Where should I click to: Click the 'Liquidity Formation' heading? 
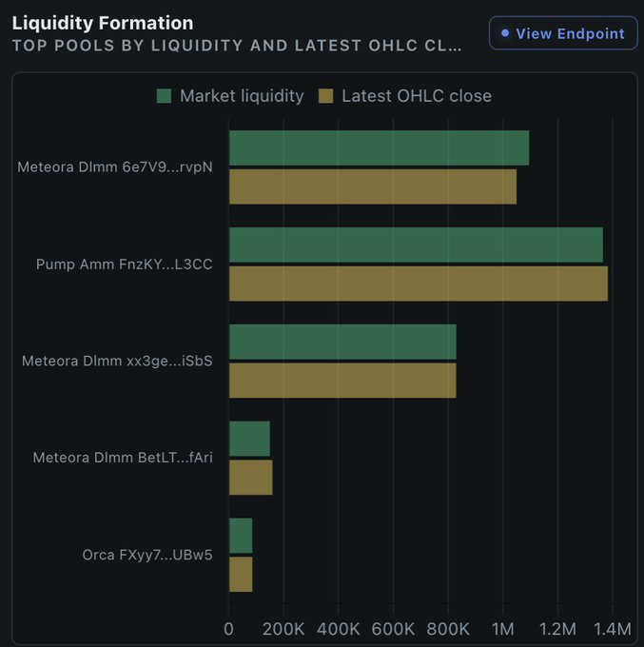click(x=103, y=23)
